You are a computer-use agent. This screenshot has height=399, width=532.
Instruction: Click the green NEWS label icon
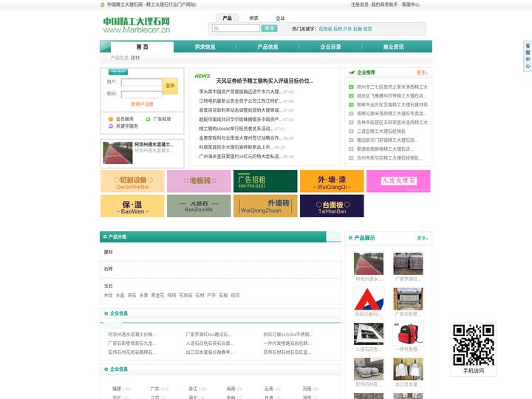pos(202,75)
